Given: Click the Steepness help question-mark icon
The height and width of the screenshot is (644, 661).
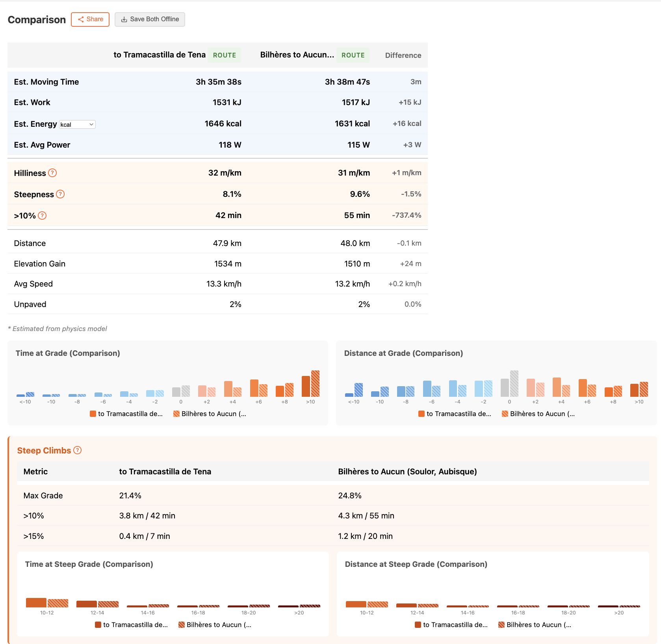Looking at the screenshot, I should coord(60,194).
